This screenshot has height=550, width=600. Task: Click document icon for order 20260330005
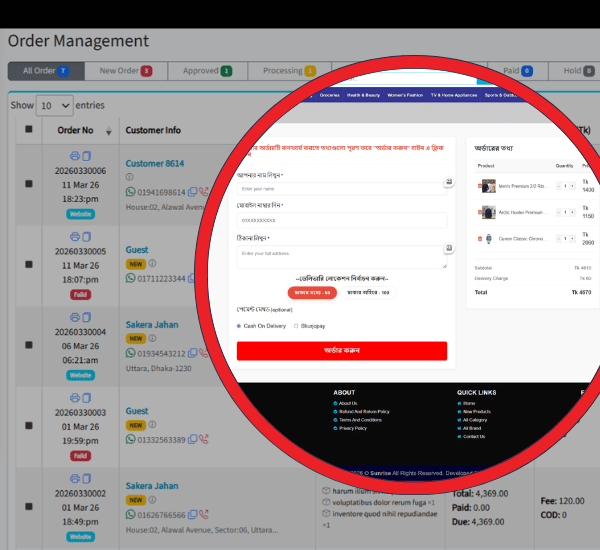click(87, 237)
